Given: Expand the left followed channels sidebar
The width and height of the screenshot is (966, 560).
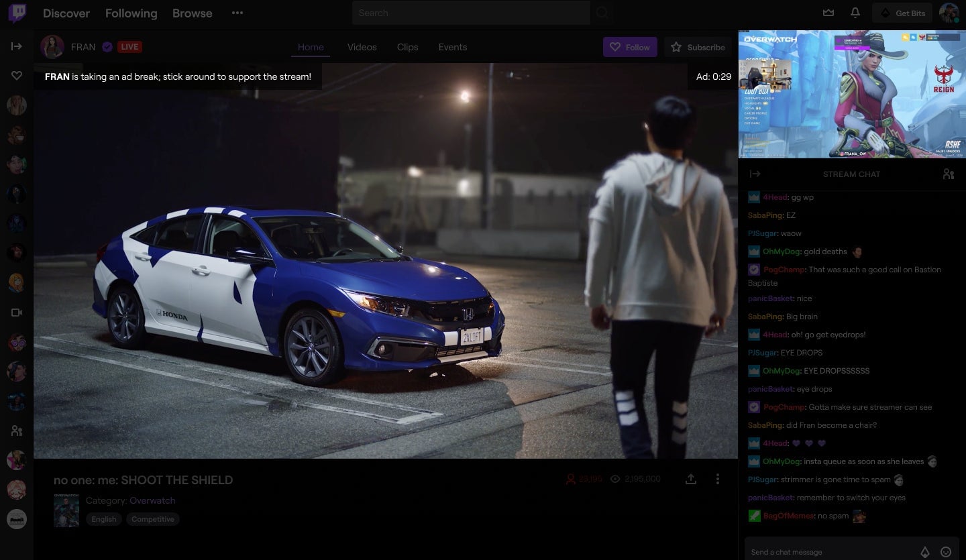Looking at the screenshot, I should tap(16, 46).
